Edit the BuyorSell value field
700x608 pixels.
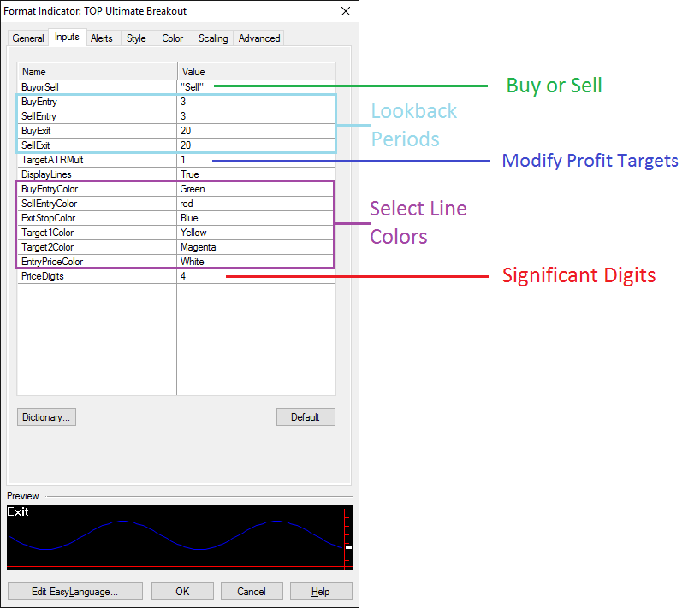(x=255, y=87)
